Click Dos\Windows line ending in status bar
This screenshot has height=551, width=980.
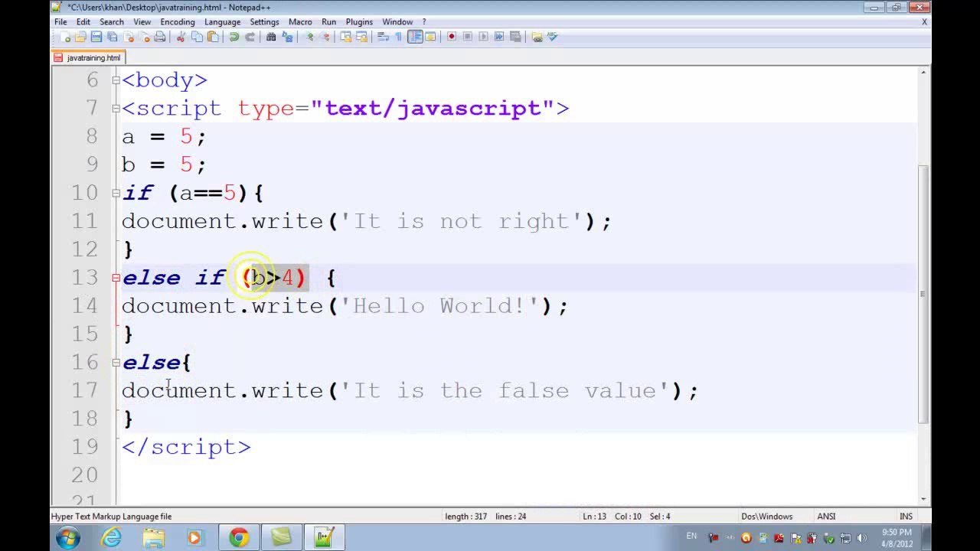coord(766,517)
